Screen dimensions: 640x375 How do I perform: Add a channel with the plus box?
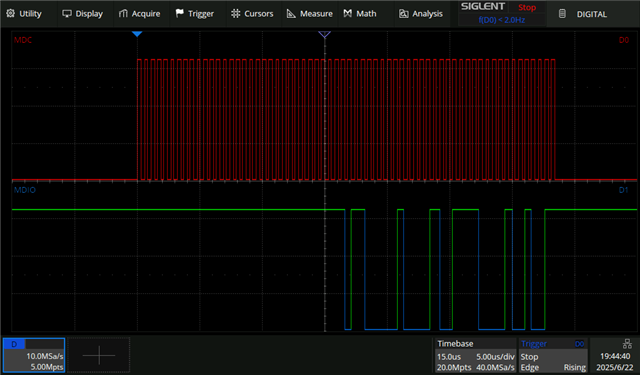click(99, 355)
